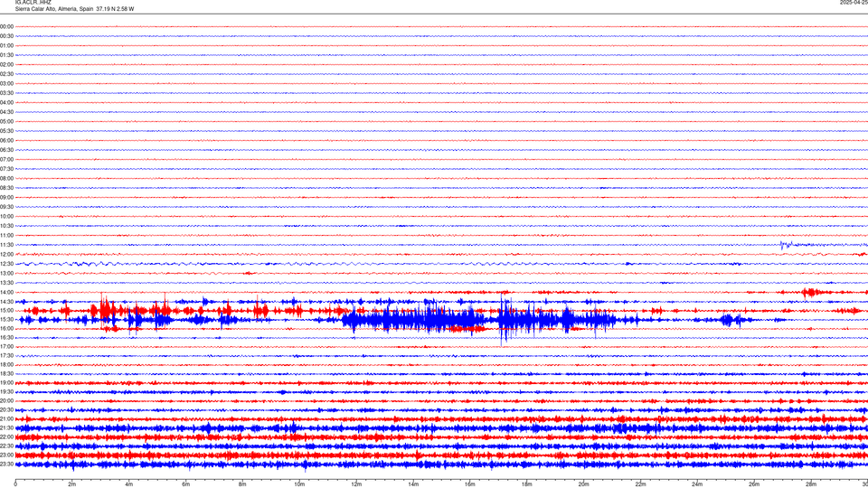Image resolution: width=868 pixels, height=488 pixels.
Task: Select the 11:00 trace time label
Action: click(6, 236)
